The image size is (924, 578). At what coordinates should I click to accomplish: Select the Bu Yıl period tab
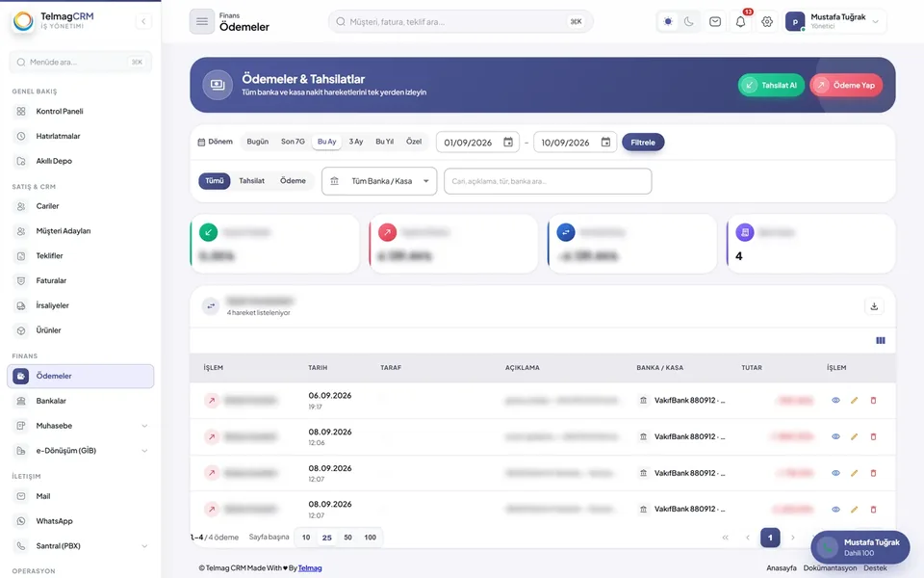[x=384, y=142]
